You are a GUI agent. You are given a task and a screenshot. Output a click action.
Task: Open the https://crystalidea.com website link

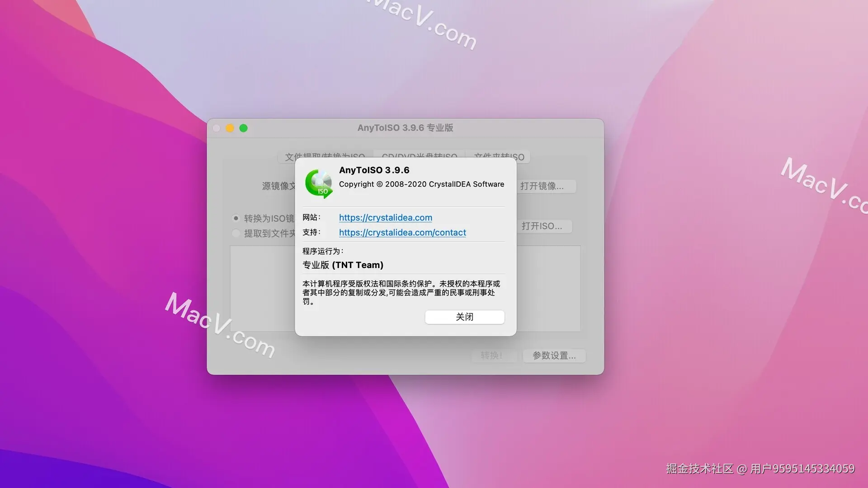pyautogui.click(x=386, y=218)
